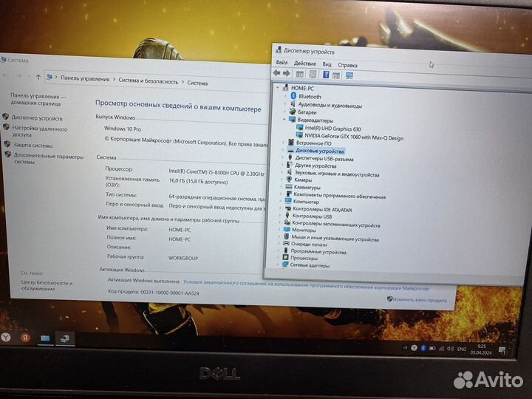Click the Процессоры icon in the tree
Screen dimensions: 532x399
pyautogui.click(x=286, y=258)
